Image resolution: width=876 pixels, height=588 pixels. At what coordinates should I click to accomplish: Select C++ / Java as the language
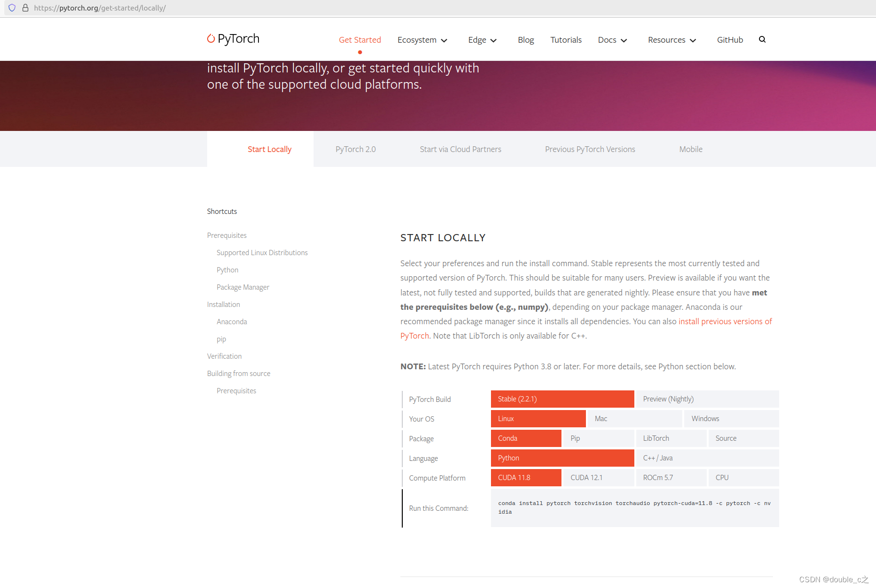(707, 458)
